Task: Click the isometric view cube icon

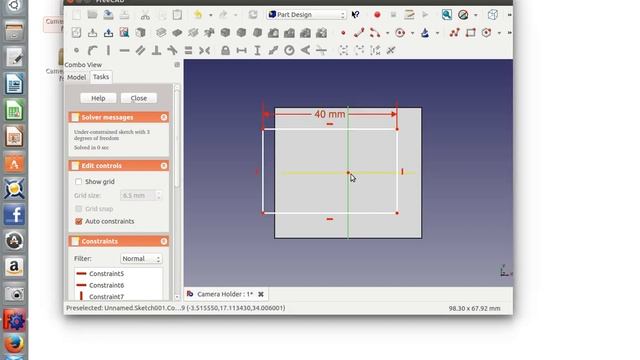Action: click(493, 15)
